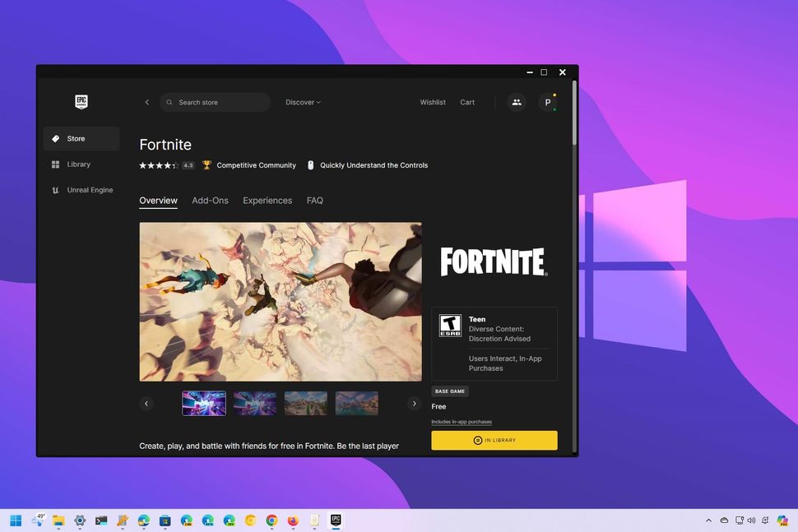Click the controller icon next to Quickly Understand the Controls
The height and width of the screenshot is (532, 798).
pyautogui.click(x=311, y=164)
